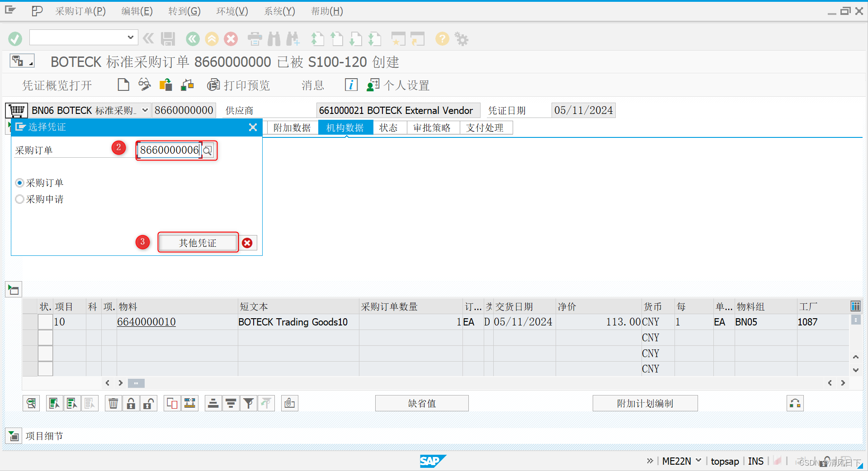The width and height of the screenshot is (868, 471).
Task: Select the 采购订单 radio button
Action: 19,183
